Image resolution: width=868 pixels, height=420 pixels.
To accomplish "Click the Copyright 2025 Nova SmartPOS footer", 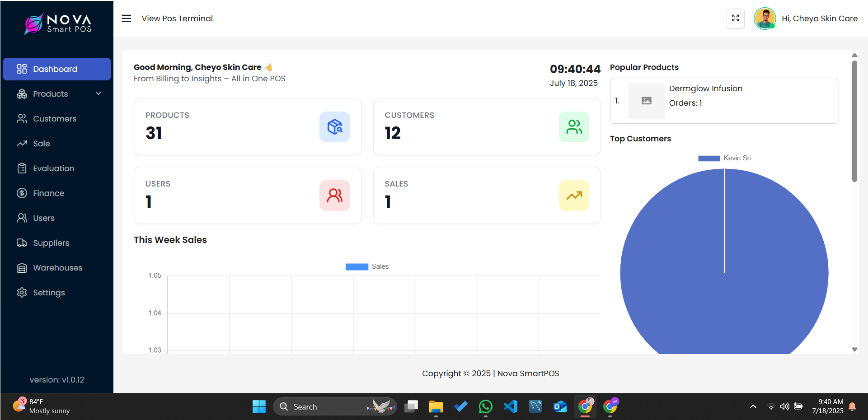I will (491, 373).
